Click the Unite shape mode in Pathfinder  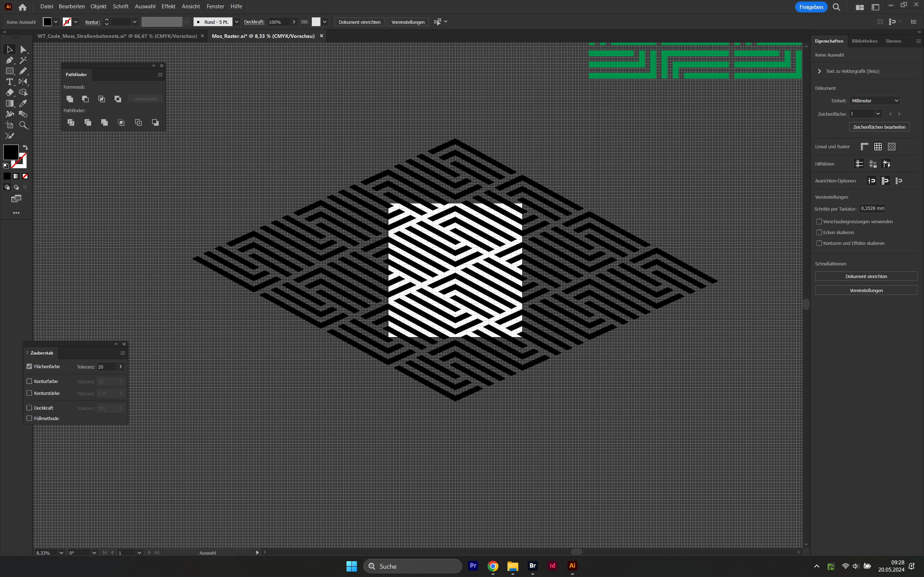[x=70, y=99]
